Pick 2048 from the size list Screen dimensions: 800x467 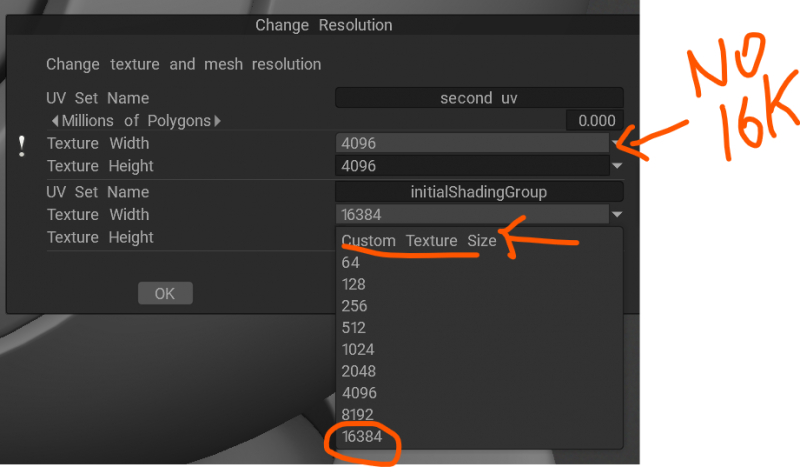point(359,372)
